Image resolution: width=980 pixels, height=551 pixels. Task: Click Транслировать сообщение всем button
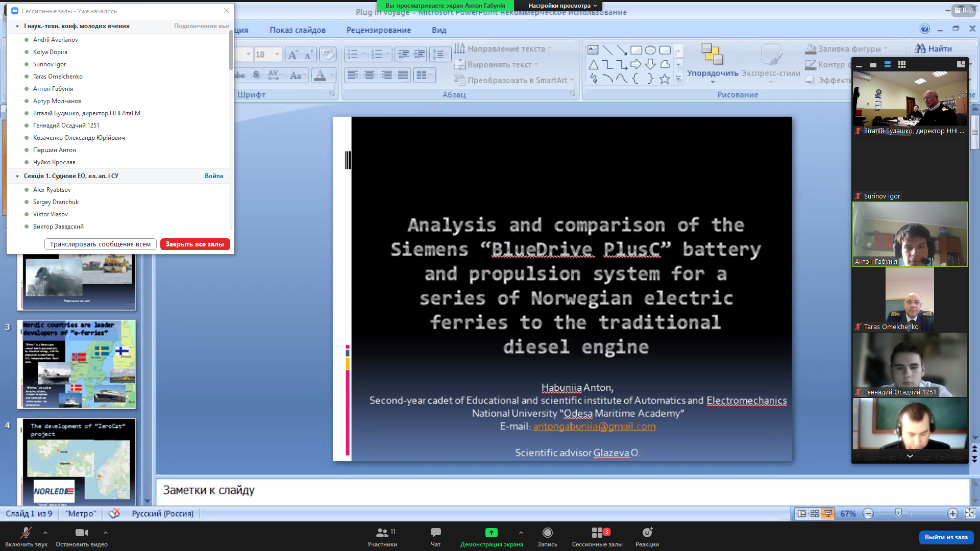click(x=101, y=244)
